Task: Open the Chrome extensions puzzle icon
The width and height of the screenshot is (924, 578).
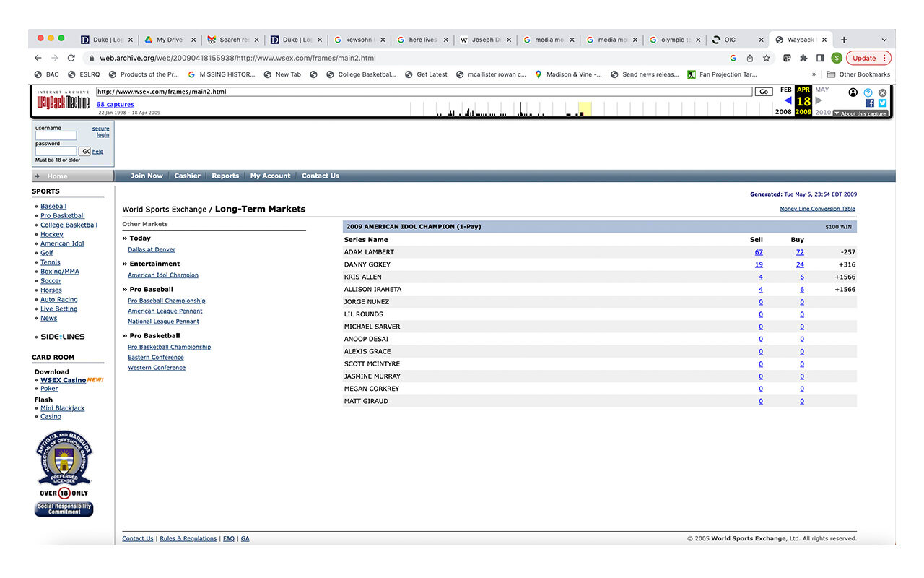Action: click(803, 58)
